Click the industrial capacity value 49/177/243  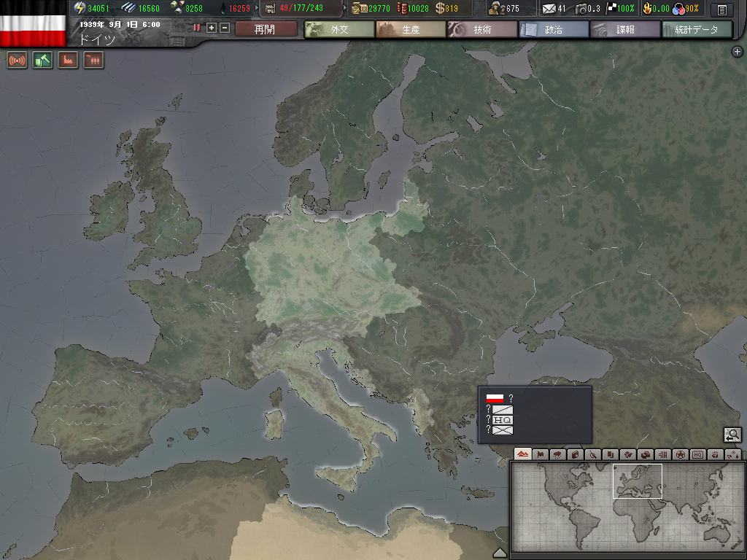pyautogui.click(x=301, y=8)
